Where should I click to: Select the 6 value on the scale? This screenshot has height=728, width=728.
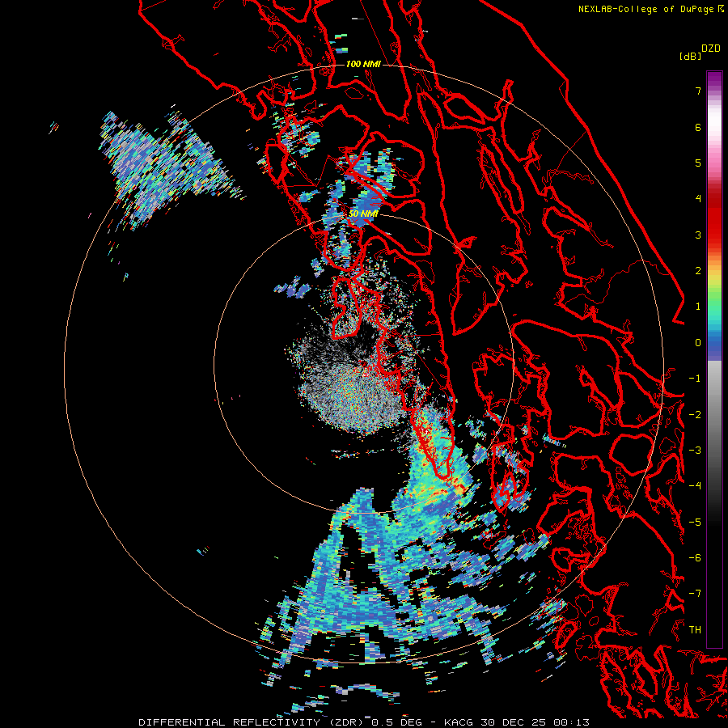click(698, 127)
